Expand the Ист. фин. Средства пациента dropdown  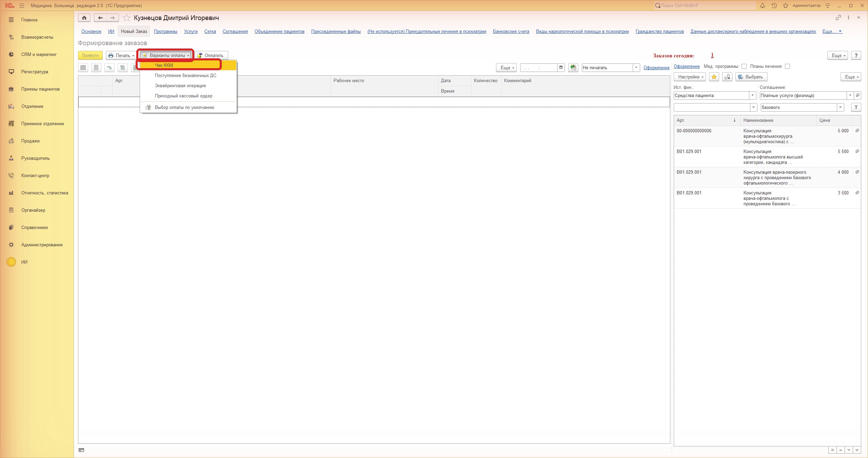[752, 96]
